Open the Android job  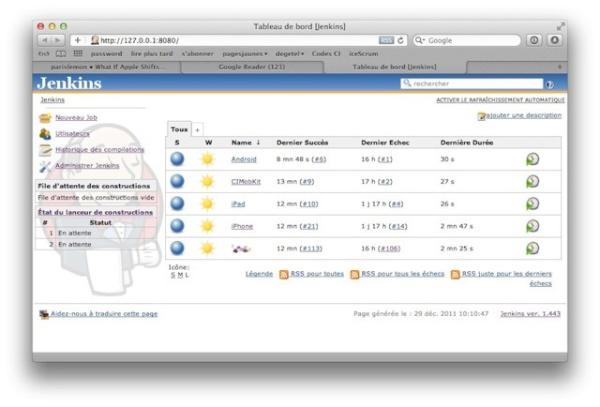tap(244, 159)
